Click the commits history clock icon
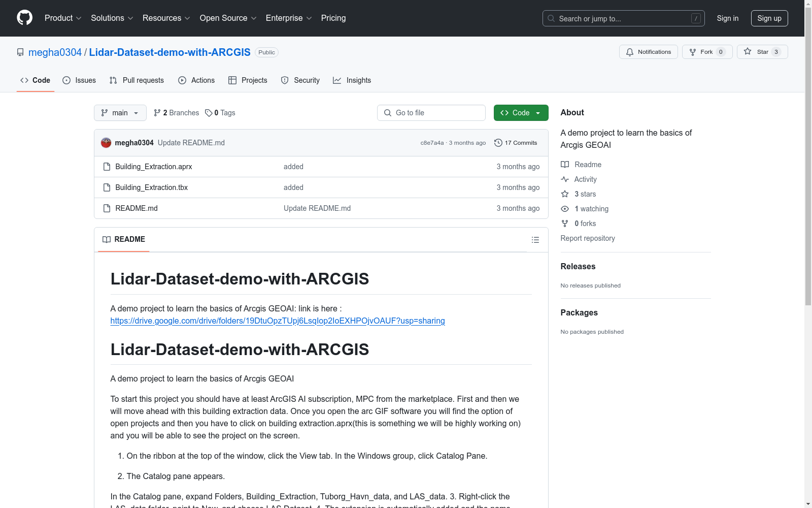Image resolution: width=812 pixels, height=508 pixels. click(498, 143)
